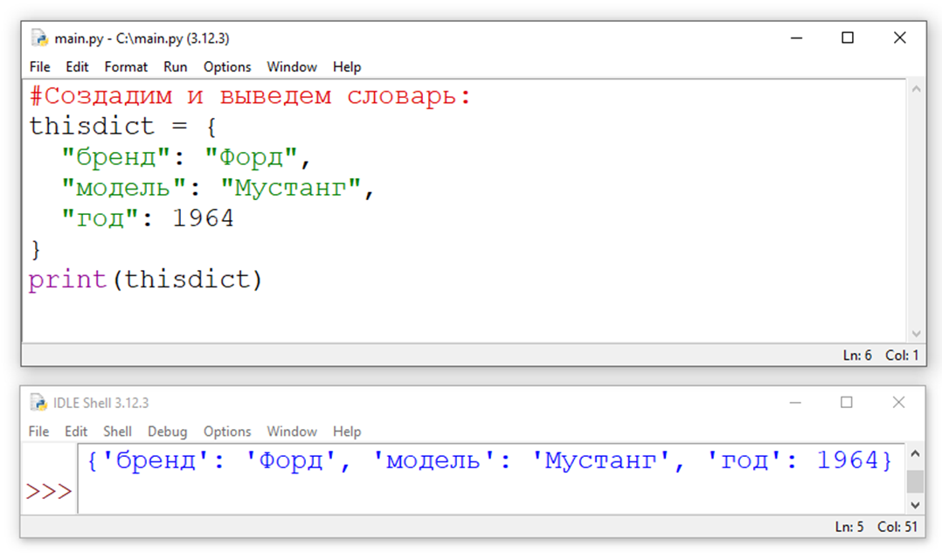Open Format menu in main.py editor
The image size is (942, 560).
126,66
